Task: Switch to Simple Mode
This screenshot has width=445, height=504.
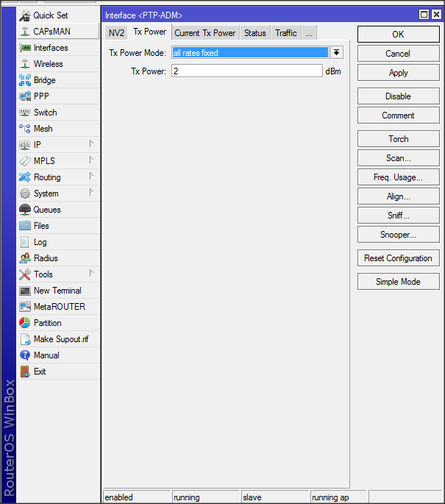Action: pos(399,282)
